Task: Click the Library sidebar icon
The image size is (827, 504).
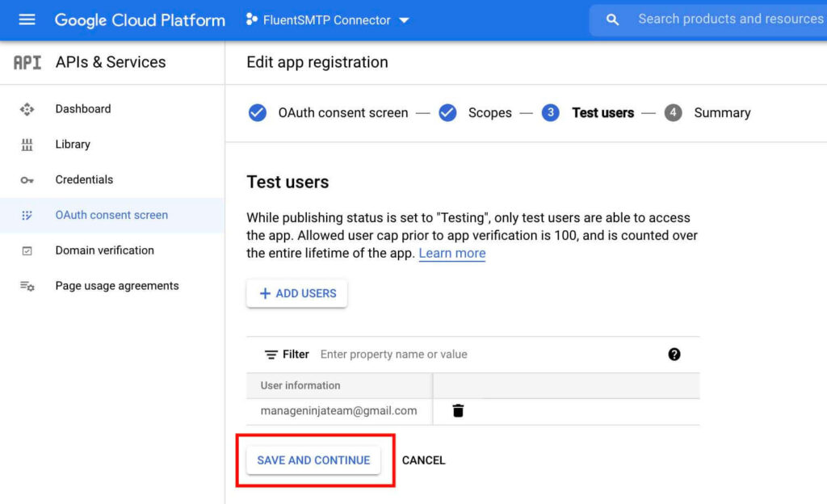Action: [x=27, y=145]
